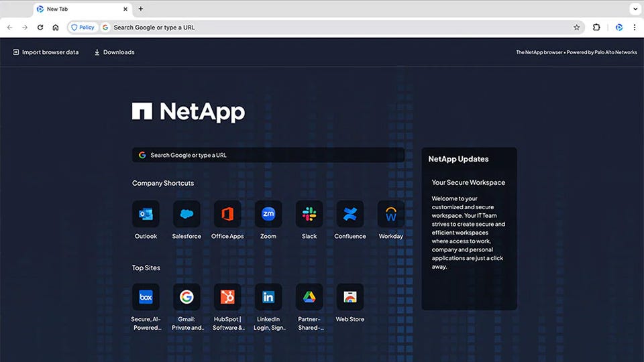Open the Confluence shortcut
The image size is (644, 362).
pos(350,214)
